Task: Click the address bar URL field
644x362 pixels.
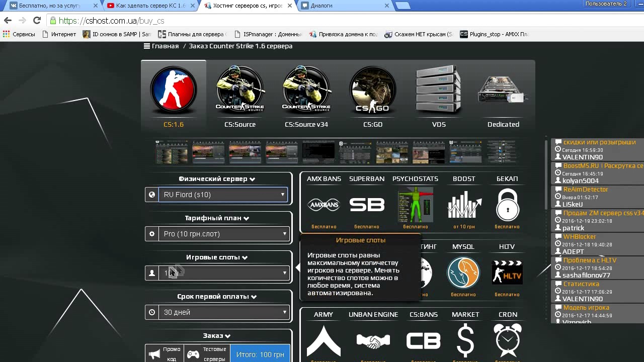Action: coord(322,21)
